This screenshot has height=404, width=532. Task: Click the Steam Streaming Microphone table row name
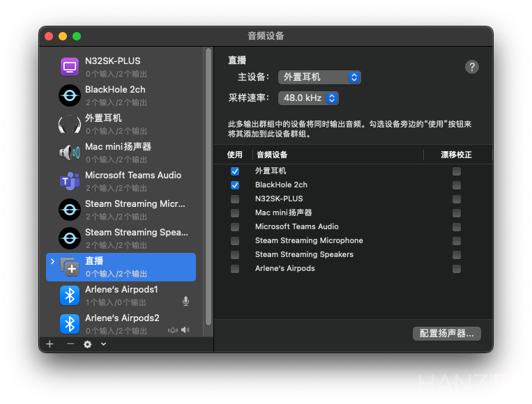[x=309, y=240]
